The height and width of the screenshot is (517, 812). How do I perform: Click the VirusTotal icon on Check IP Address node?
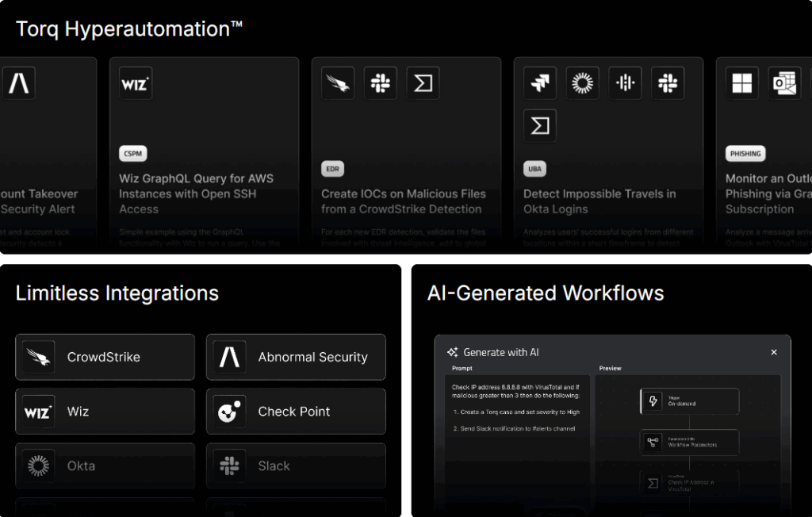653,484
